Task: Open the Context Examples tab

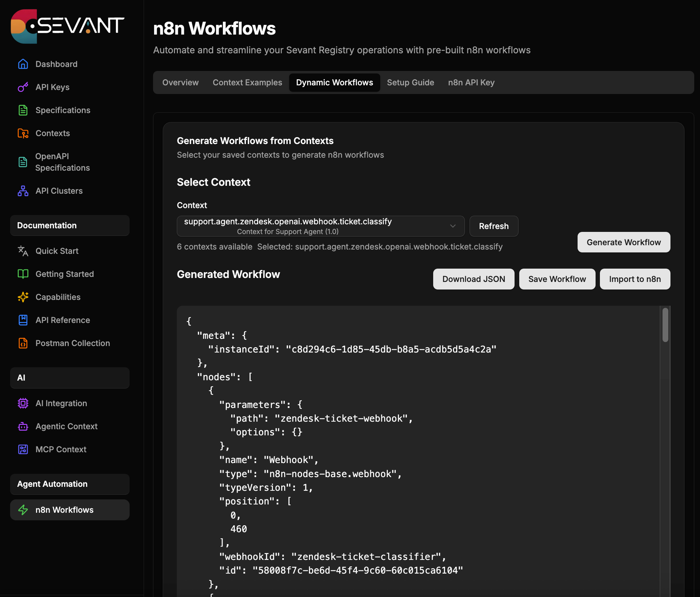Action: pos(247,82)
